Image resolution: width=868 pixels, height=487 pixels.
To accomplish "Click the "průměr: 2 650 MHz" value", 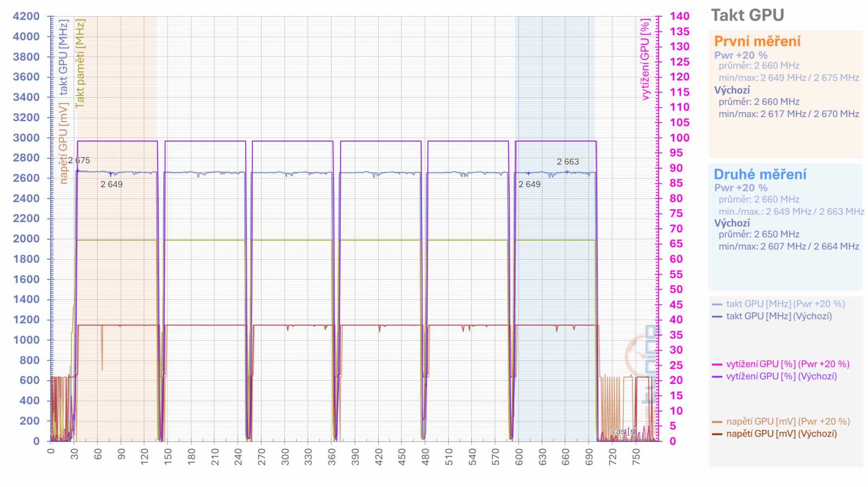I will [759, 234].
